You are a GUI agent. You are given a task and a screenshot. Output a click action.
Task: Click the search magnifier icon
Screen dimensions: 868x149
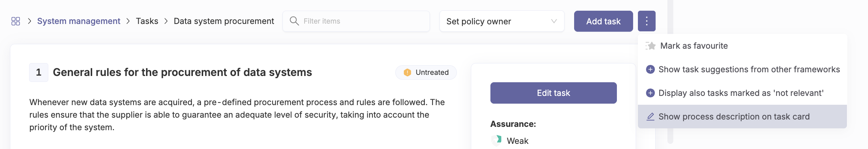294,21
